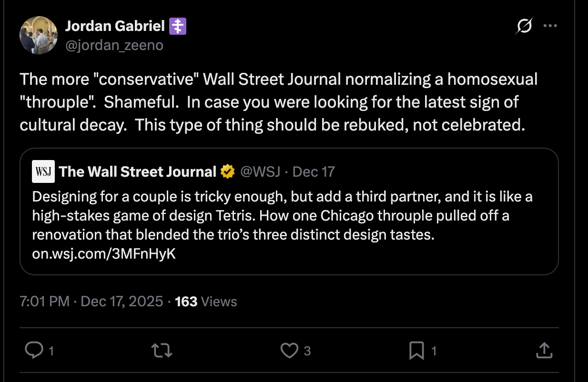Click WSJ's gold verified checkmark

click(x=227, y=171)
